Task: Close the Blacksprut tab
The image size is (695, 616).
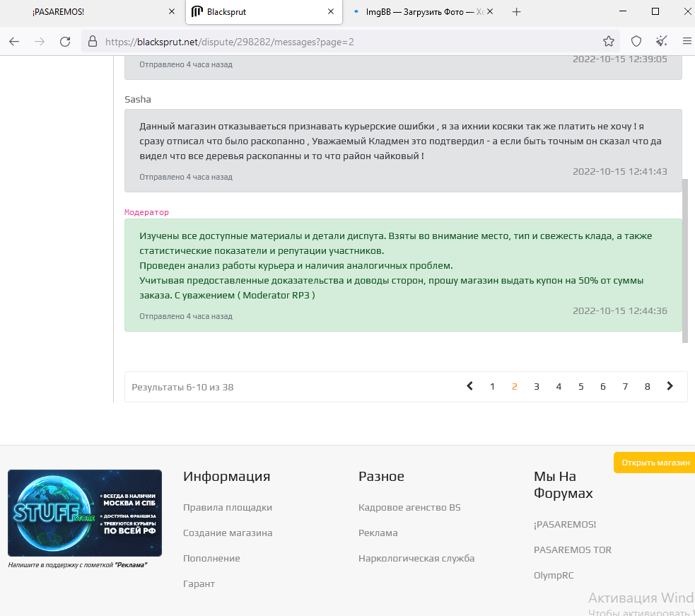Action: point(331,11)
